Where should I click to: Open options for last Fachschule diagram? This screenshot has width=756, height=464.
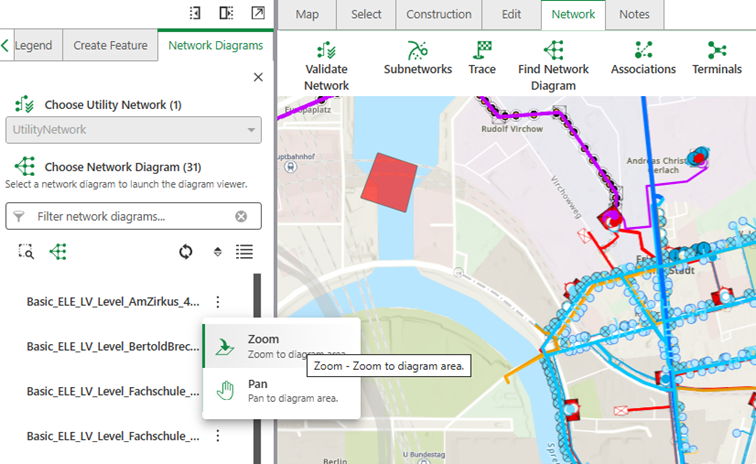point(218,436)
